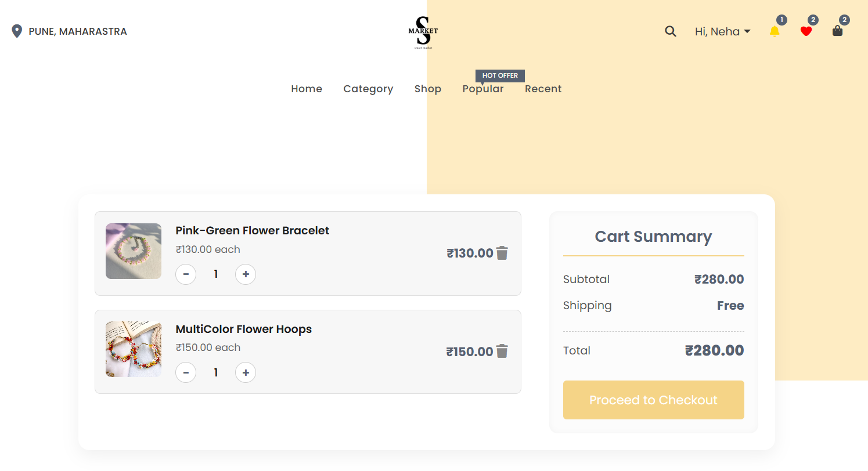Delete MultiColor Flower Hoops from cart
The height and width of the screenshot is (471, 868).
pos(502,352)
